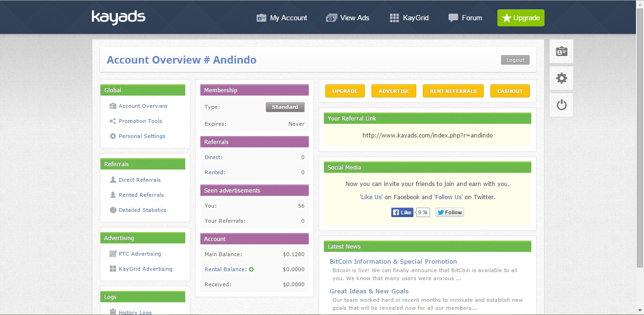
Task: Click the Kayads logo
Action: pos(118,17)
